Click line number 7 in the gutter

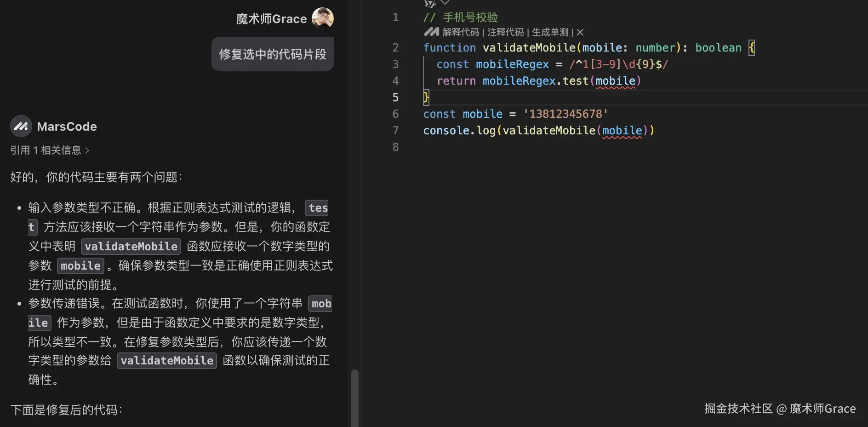click(395, 131)
